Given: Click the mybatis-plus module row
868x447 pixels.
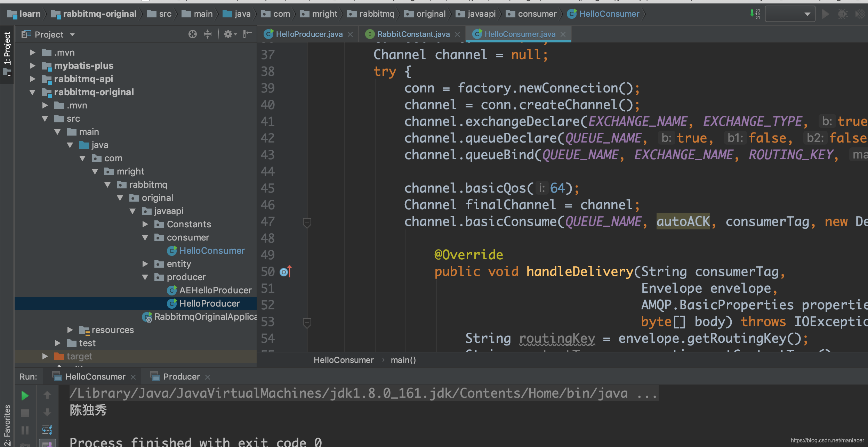Looking at the screenshot, I should 136,66.
